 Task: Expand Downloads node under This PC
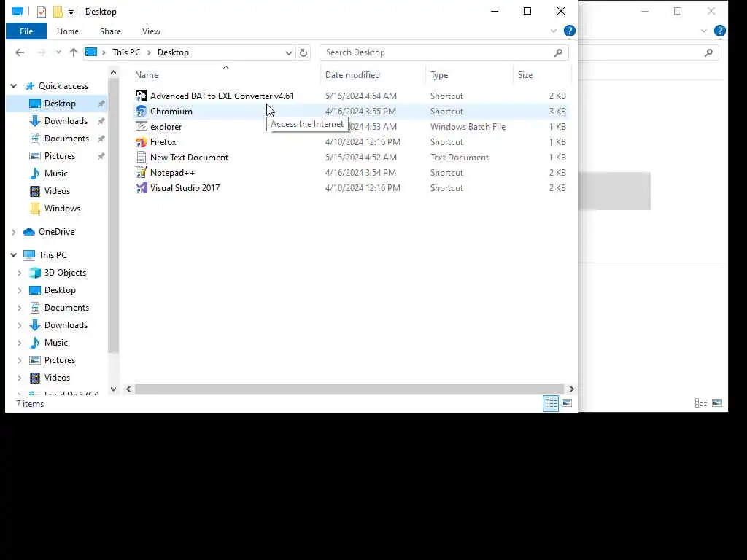[x=20, y=325]
